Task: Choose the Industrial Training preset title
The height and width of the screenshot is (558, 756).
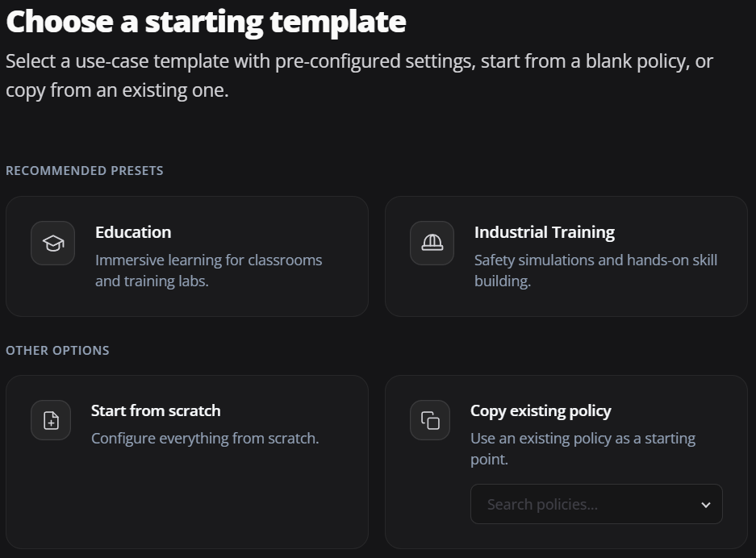Action: coord(545,232)
